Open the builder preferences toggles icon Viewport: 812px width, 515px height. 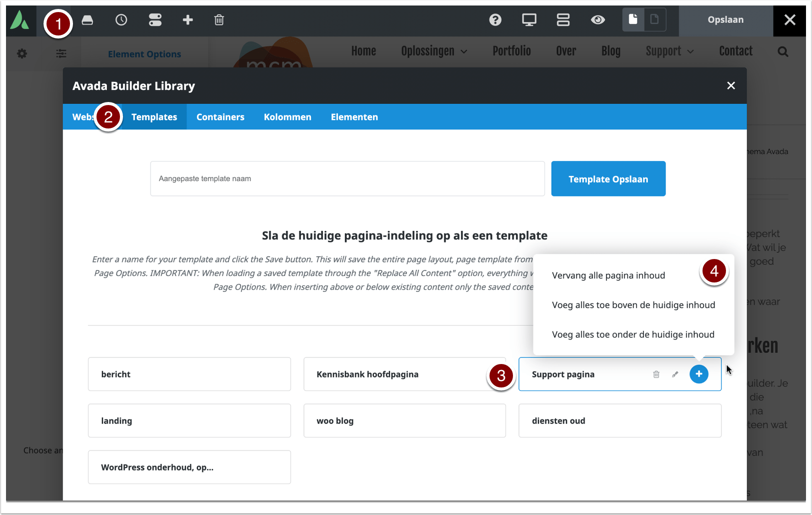point(155,20)
